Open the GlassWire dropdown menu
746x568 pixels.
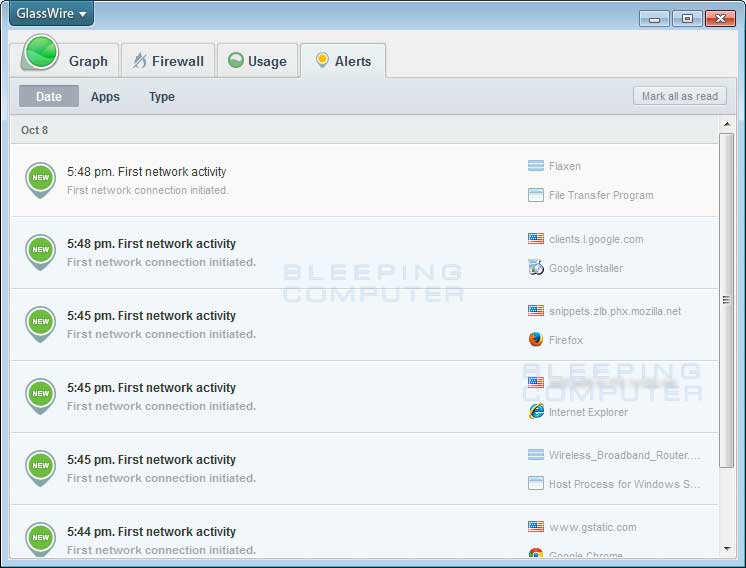[x=51, y=14]
